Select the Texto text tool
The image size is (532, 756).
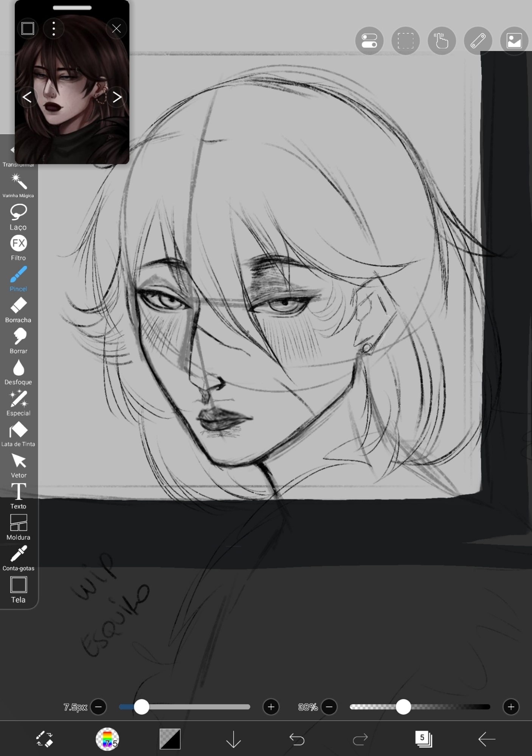[x=18, y=496]
